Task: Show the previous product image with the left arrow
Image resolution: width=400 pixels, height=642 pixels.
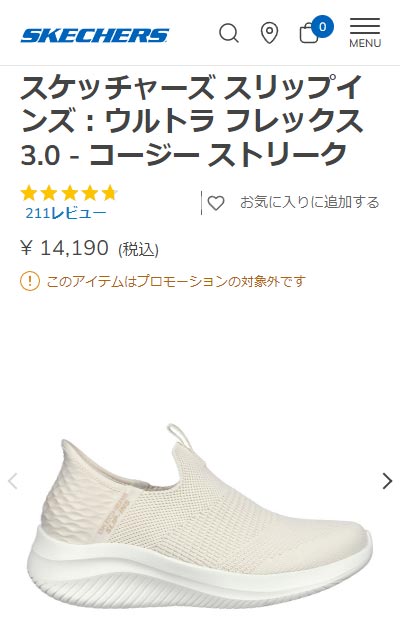Action: (13, 481)
